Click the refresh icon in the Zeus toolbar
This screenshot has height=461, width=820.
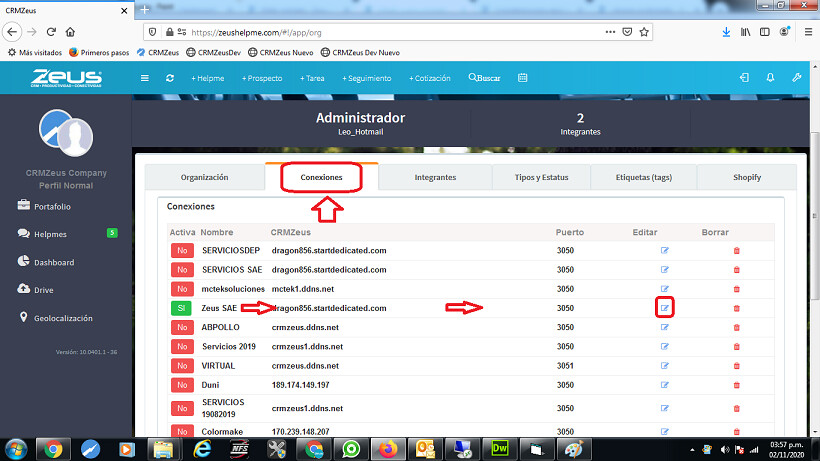(170, 77)
